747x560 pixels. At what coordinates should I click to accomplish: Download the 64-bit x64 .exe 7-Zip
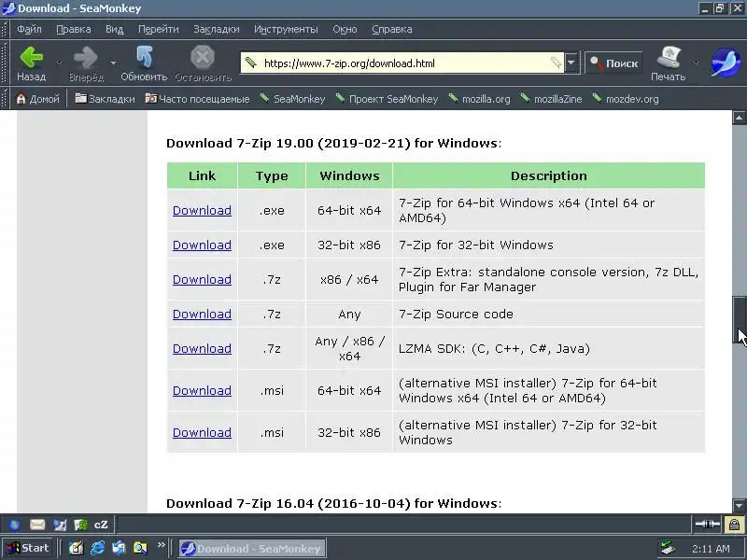point(202,211)
